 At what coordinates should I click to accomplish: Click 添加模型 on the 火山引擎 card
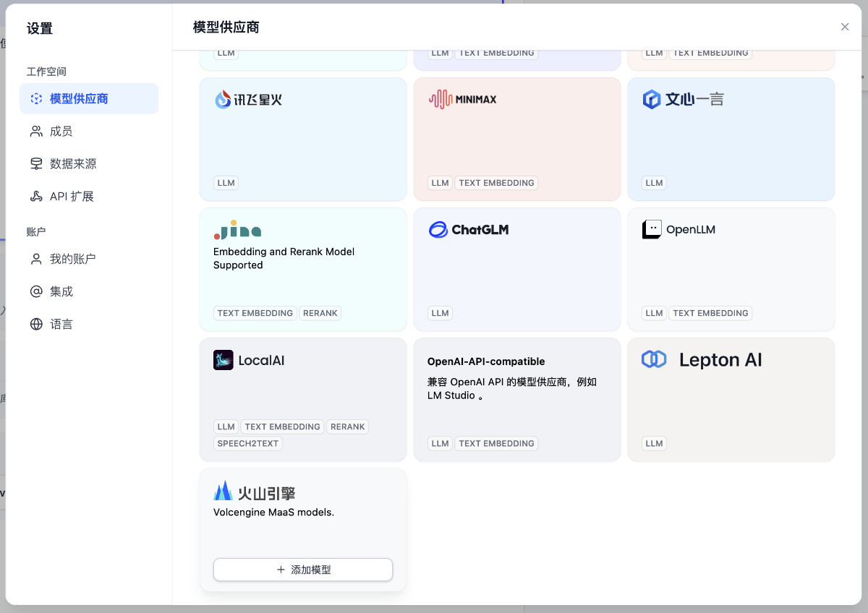point(303,570)
